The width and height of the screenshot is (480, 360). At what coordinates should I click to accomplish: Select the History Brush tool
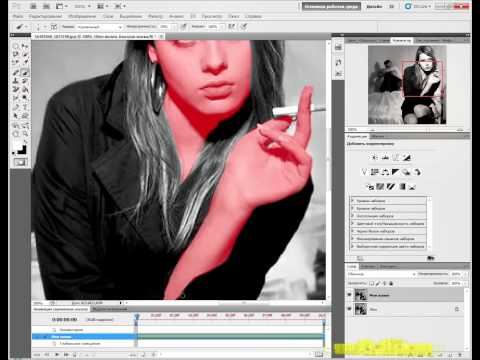click(25, 81)
